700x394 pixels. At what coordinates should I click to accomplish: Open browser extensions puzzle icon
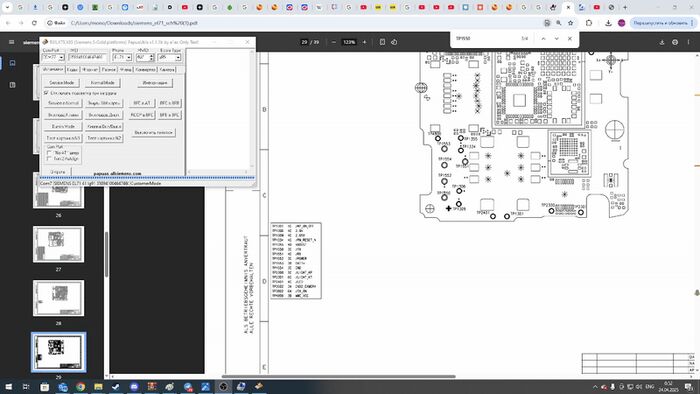(x=589, y=23)
